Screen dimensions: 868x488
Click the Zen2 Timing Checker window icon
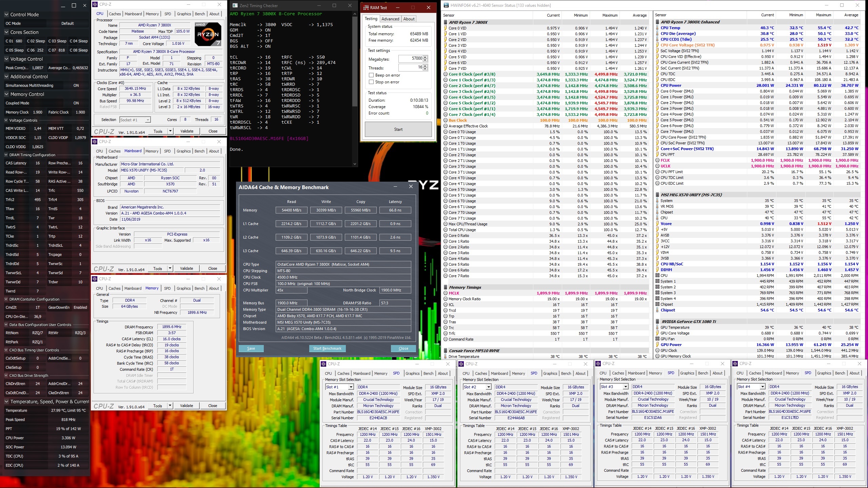pos(235,5)
